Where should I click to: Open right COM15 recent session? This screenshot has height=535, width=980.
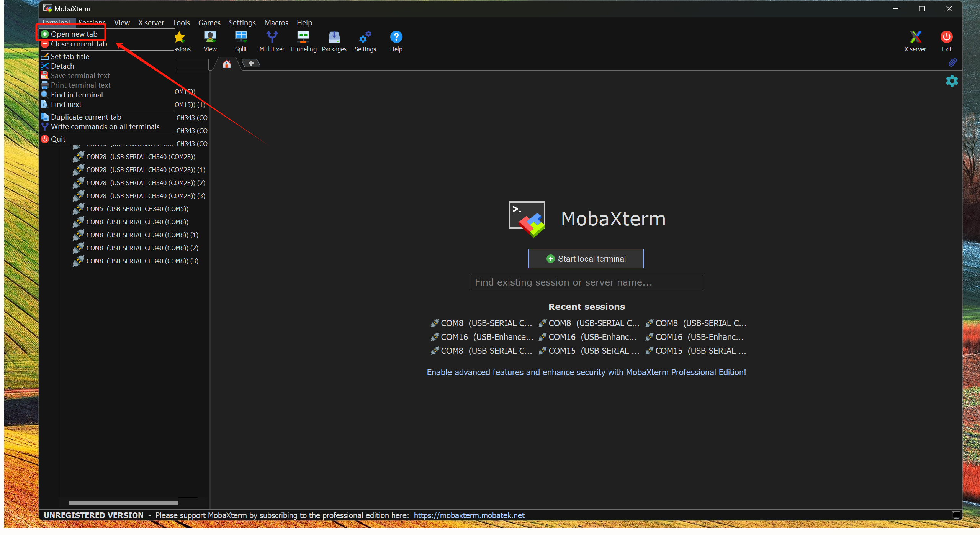[696, 351]
